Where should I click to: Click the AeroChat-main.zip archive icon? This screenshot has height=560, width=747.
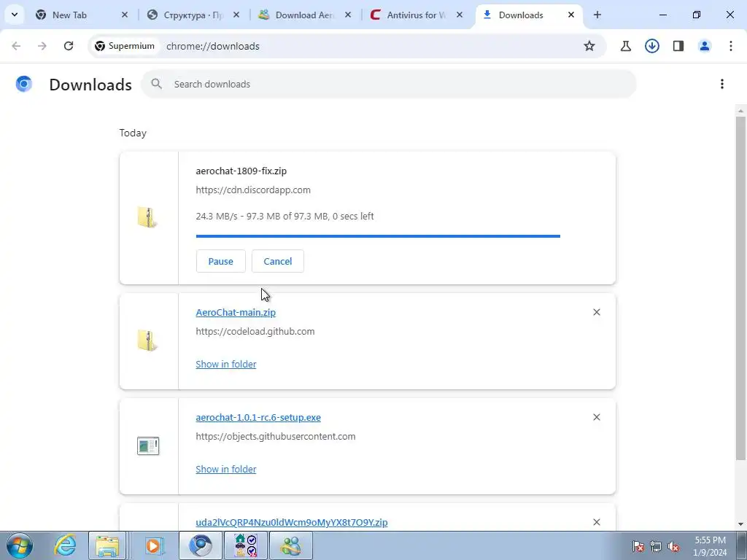[147, 341]
